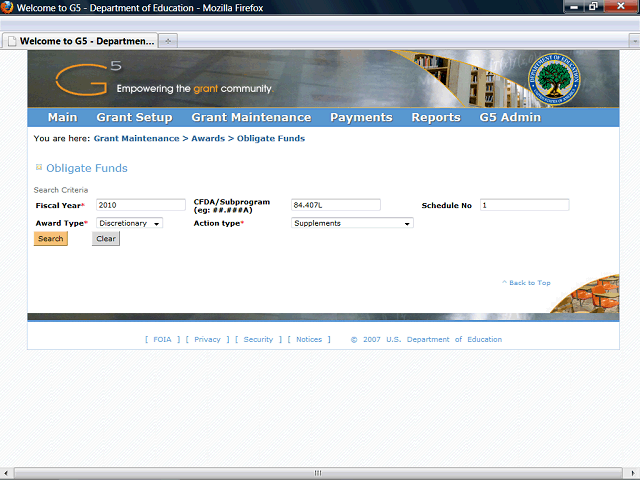Restore down the Firefox window
The width and height of the screenshot is (640, 480).
click(593, 6)
